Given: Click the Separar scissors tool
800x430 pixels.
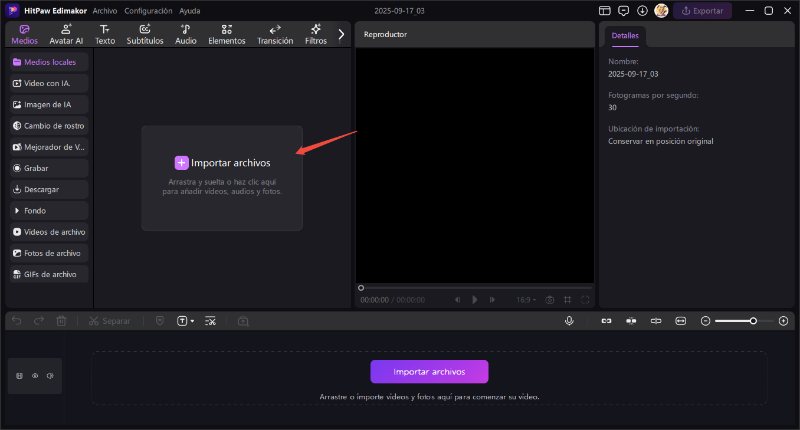Looking at the screenshot, I should 109,321.
